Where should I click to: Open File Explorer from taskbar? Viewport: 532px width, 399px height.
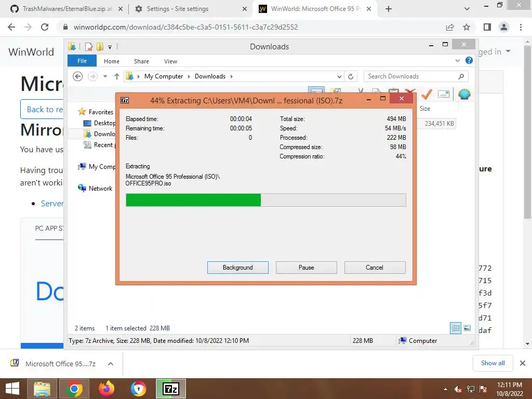42,389
